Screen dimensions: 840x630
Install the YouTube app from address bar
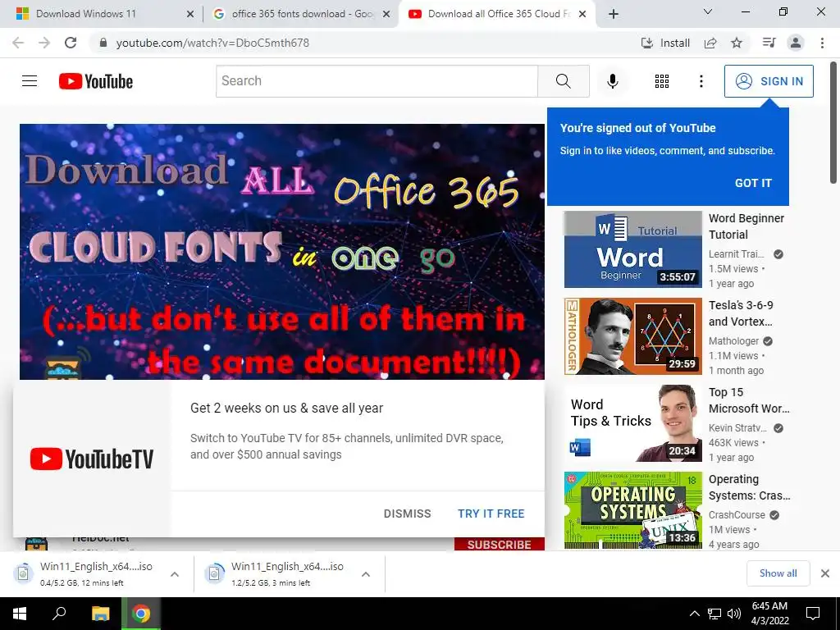click(665, 43)
